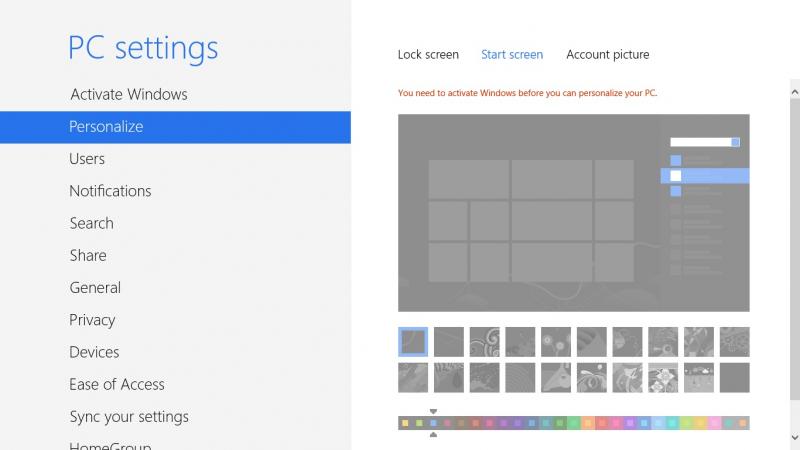Choose the plain blank thumbnail ending second row
The height and width of the screenshot is (450, 800).
click(x=735, y=378)
